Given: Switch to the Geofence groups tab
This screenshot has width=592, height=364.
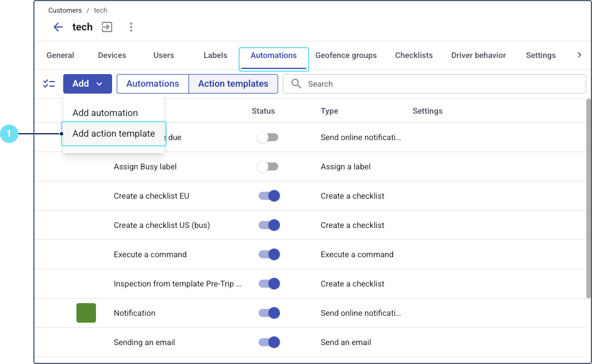Looking at the screenshot, I should point(346,56).
